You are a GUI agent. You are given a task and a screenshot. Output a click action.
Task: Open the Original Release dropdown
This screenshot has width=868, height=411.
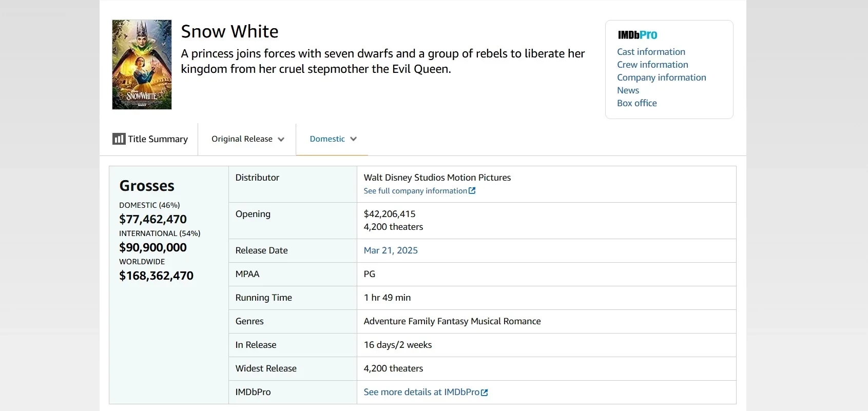(x=242, y=139)
